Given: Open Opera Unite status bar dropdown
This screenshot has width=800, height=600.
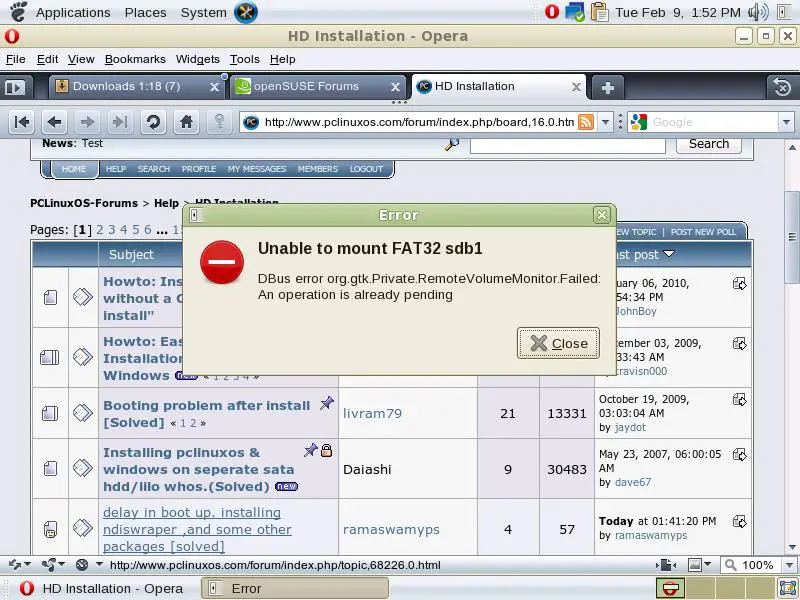Looking at the screenshot, I should (53, 565).
